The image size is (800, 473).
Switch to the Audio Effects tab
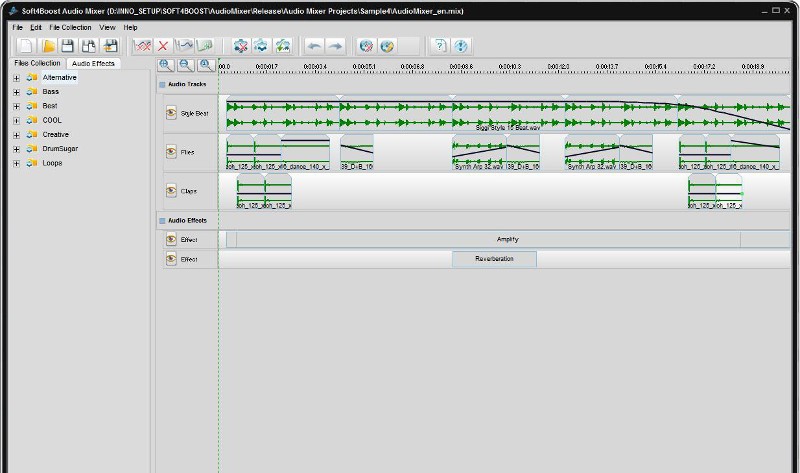93,63
